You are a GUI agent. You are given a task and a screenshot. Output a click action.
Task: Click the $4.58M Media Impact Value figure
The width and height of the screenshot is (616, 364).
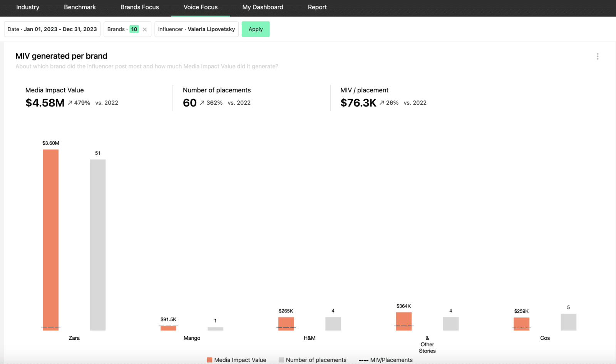[45, 103]
